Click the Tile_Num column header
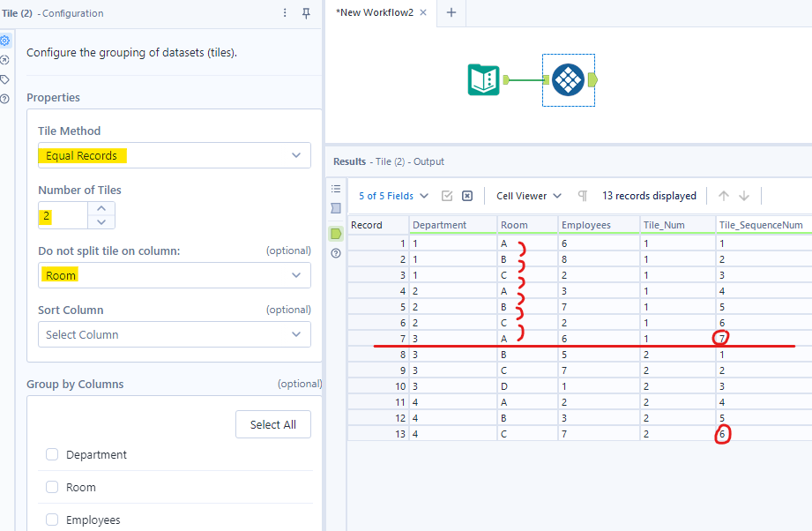The height and width of the screenshot is (531, 812). 677,225
